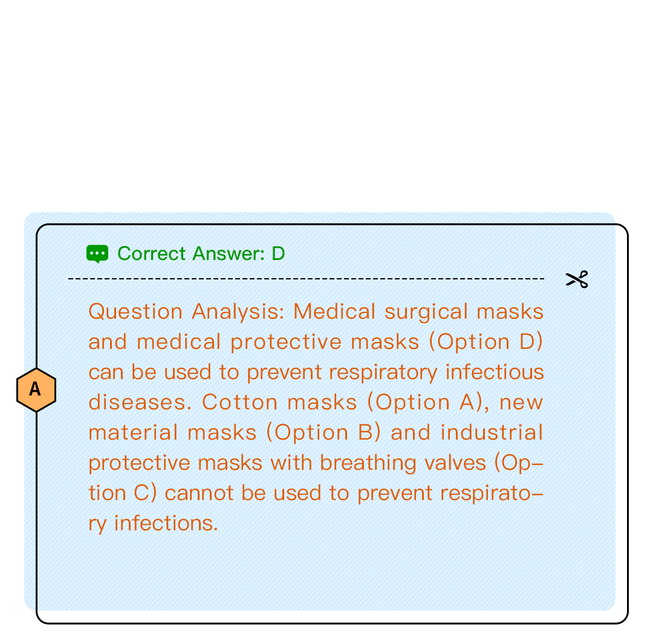Click the phrase "Medical surgical masks"
Screen dimensions: 653x644
(x=418, y=312)
